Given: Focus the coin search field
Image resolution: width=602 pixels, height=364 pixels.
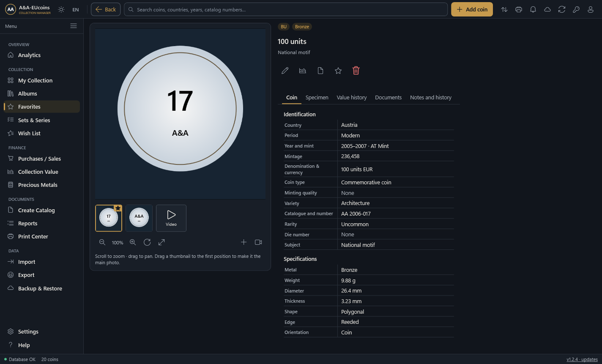Looking at the screenshot, I should 286,9.
